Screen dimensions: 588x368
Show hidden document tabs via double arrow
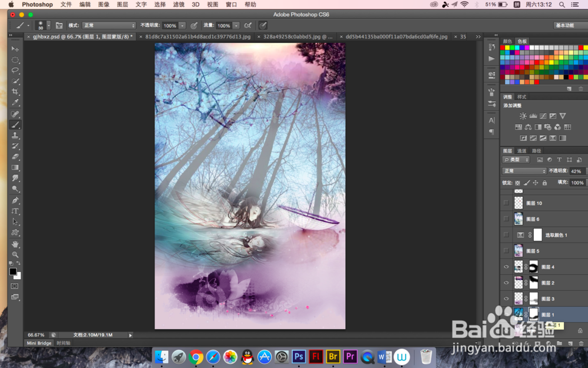click(478, 37)
